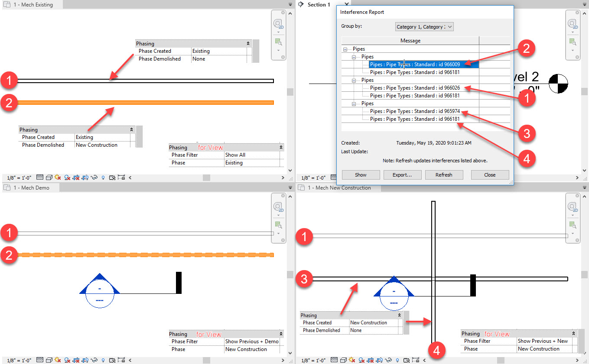The image size is (589, 364).
Task: Select the Temporary Hide/Isolate glasses icon
Action: (x=94, y=177)
